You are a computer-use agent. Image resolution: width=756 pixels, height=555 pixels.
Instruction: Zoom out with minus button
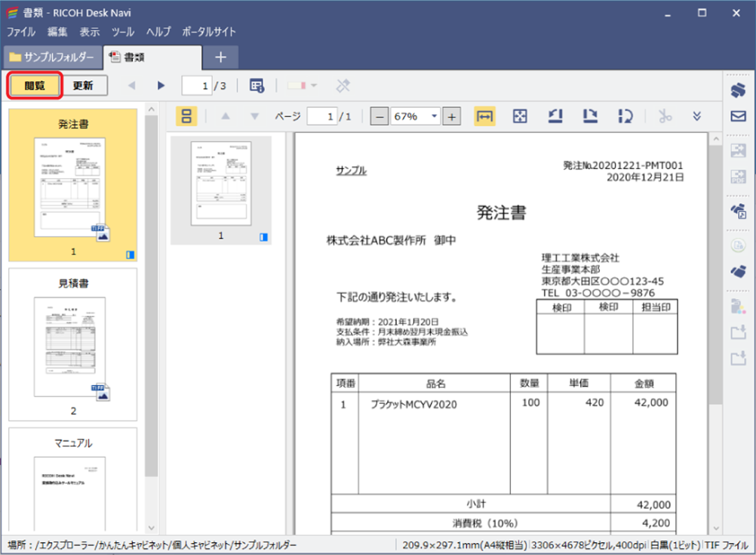click(380, 116)
